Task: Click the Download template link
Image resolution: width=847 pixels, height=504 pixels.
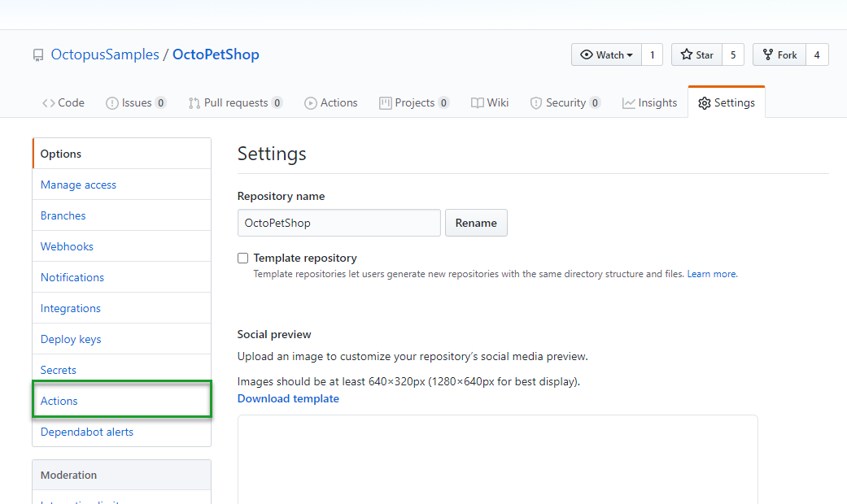Action: point(288,398)
